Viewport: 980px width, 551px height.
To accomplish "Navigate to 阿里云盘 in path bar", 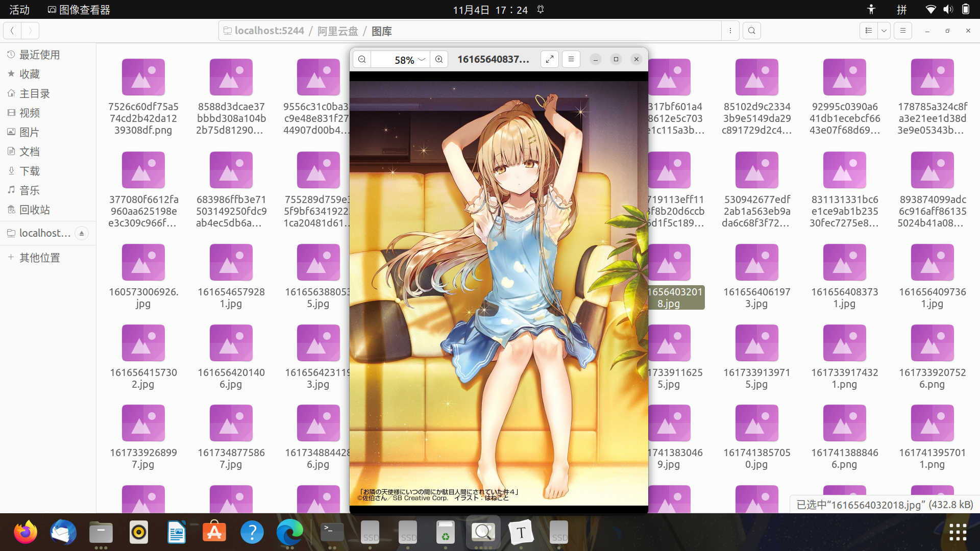I will click(338, 31).
